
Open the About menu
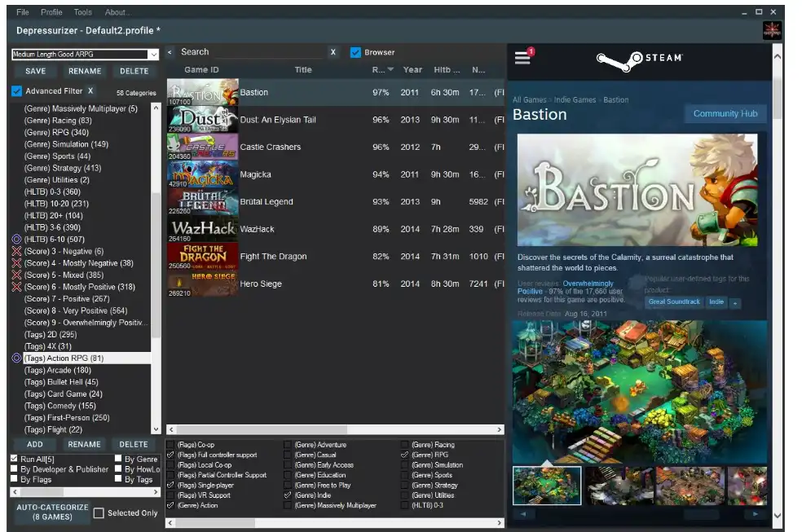(117, 12)
